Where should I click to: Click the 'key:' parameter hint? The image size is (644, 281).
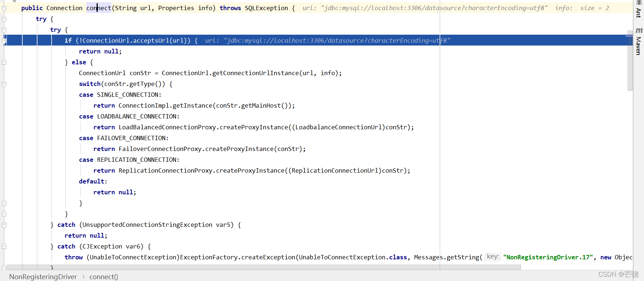coord(493,256)
